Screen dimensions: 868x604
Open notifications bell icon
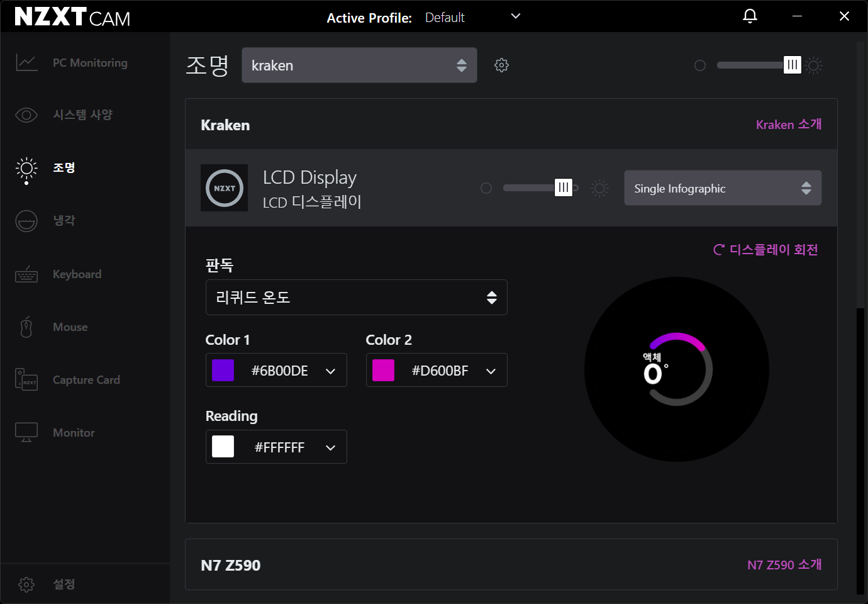coord(750,16)
